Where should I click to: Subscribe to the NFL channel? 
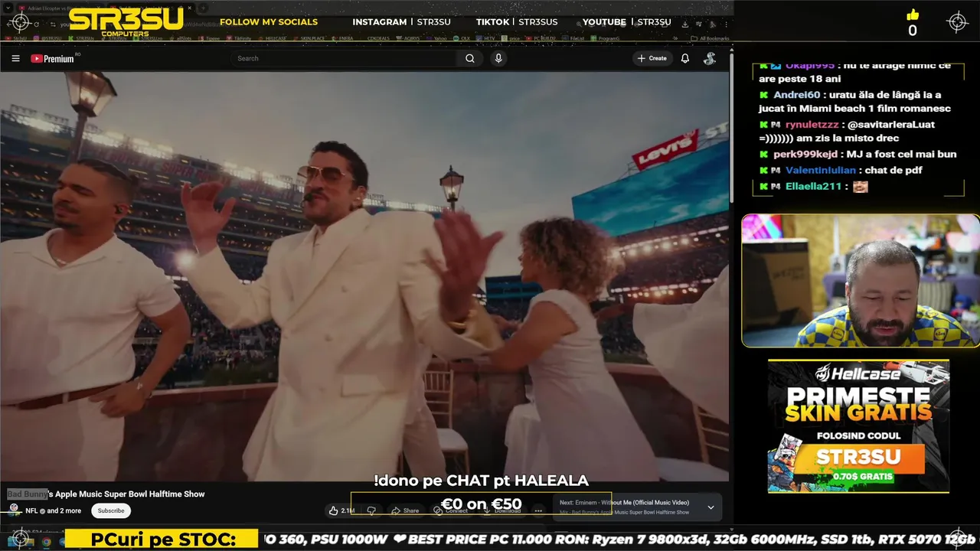point(111,510)
